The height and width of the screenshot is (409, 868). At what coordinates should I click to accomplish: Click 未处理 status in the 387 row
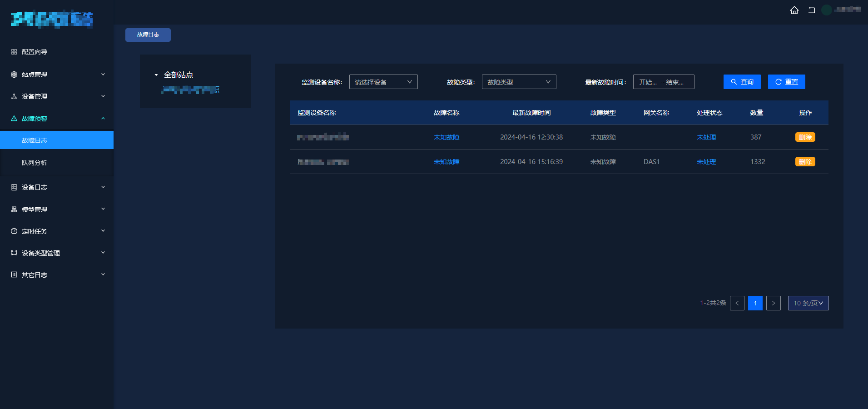[x=706, y=137]
